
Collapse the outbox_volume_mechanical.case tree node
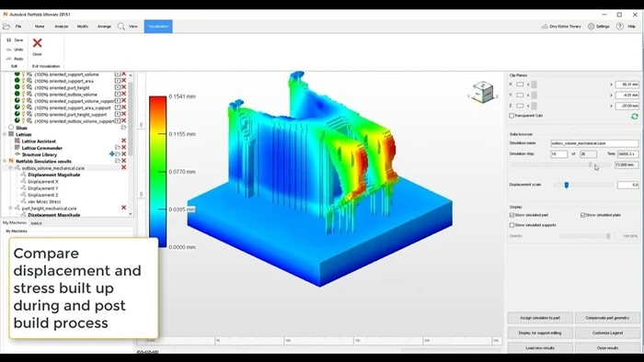pyautogui.click(x=11, y=168)
